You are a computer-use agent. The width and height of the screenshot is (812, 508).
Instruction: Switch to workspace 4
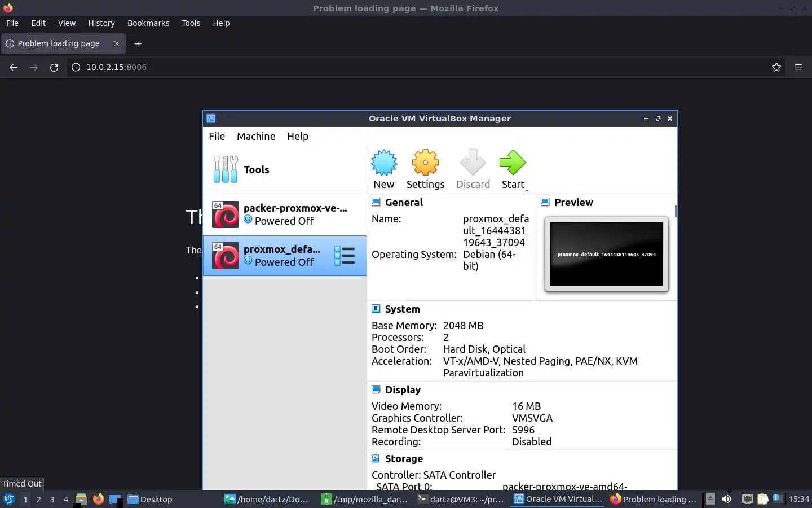pos(66,500)
